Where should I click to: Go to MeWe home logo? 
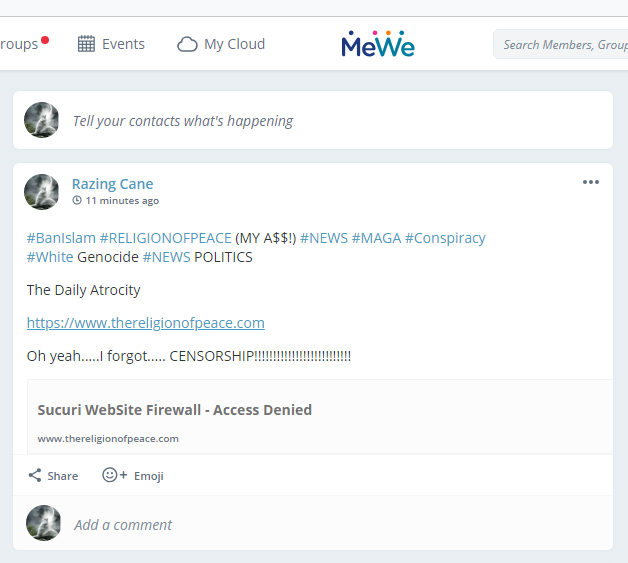click(x=378, y=44)
